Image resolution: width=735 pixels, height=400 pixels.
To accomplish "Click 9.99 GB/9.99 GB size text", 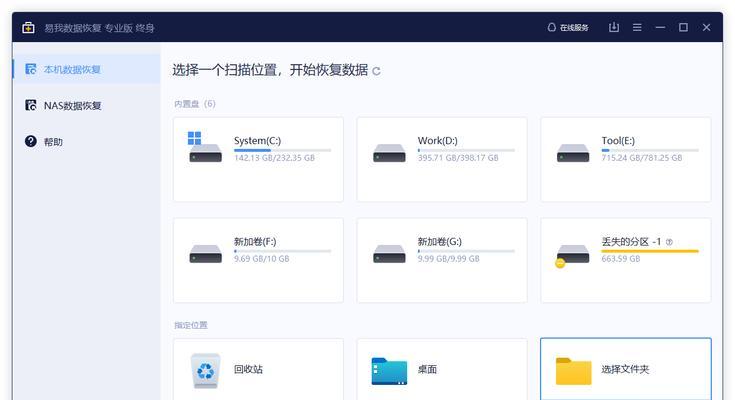I will [x=449, y=259].
